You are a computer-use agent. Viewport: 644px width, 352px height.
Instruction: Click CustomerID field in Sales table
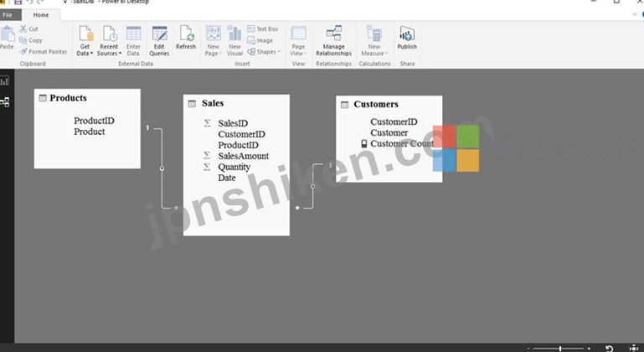click(241, 134)
